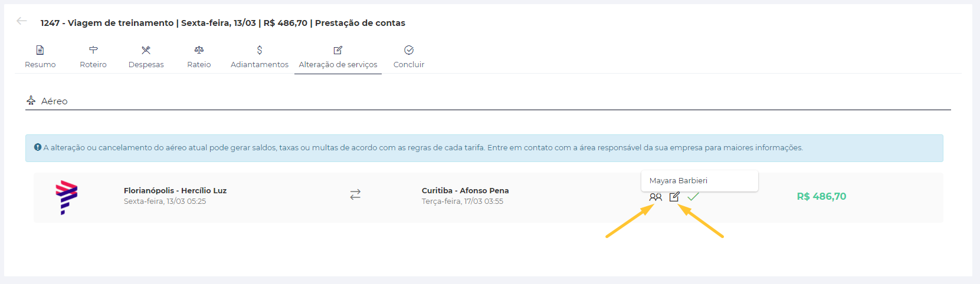The height and width of the screenshot is (284, 980).
Task: Select the Rateio tab
Action: [199, 57]
